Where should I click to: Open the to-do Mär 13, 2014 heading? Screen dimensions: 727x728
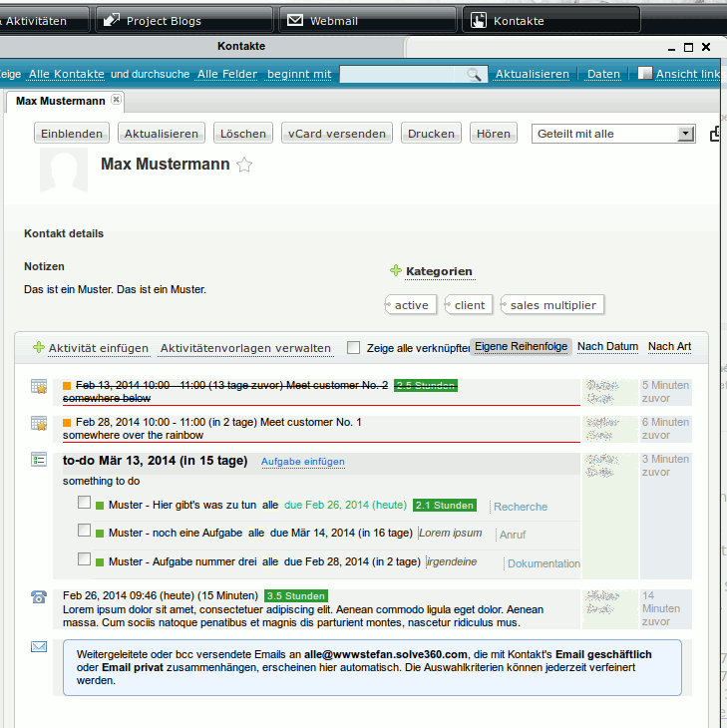pyautogui.click(x=155, y=461)
